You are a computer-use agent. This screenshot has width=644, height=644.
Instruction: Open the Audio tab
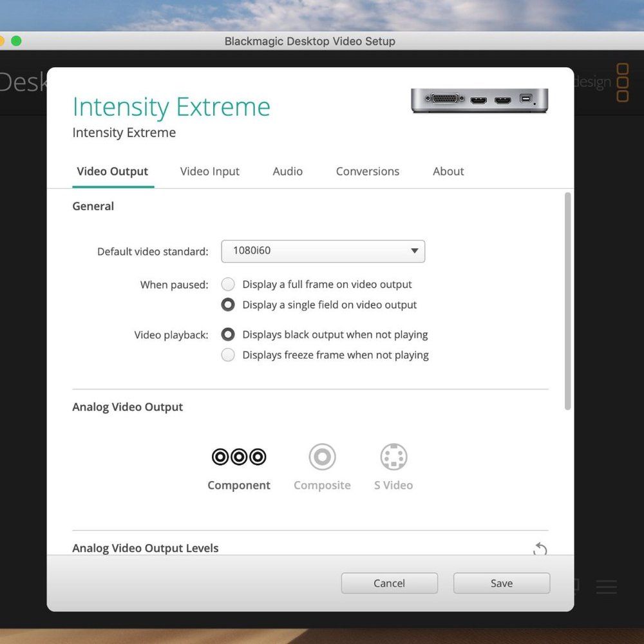(287, 171)
